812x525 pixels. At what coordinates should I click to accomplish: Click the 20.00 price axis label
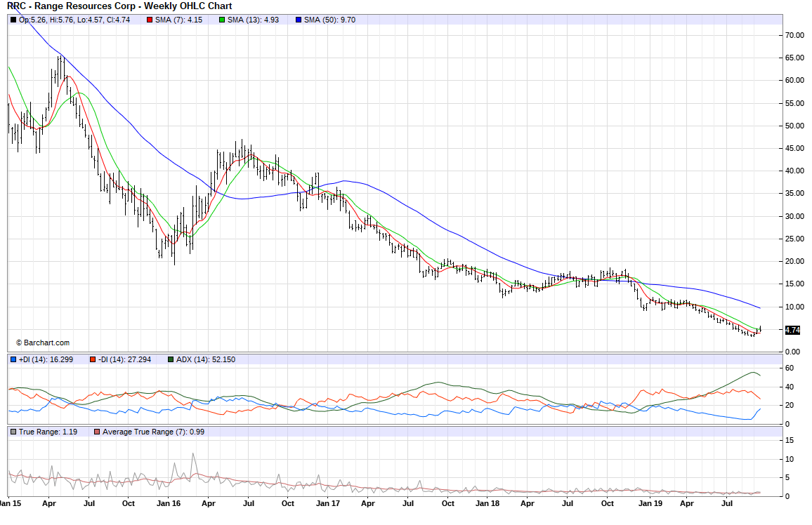pos(795,261)
